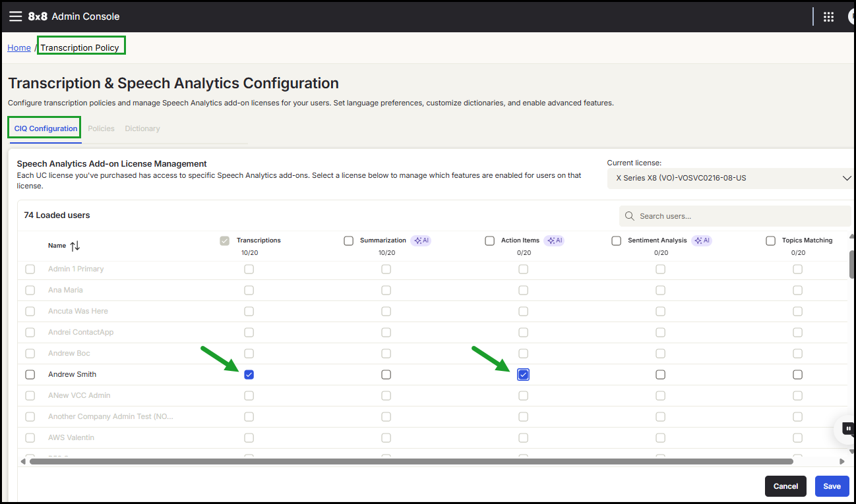
Task: Focus the Search users field
Action: (x=739, y=216)
